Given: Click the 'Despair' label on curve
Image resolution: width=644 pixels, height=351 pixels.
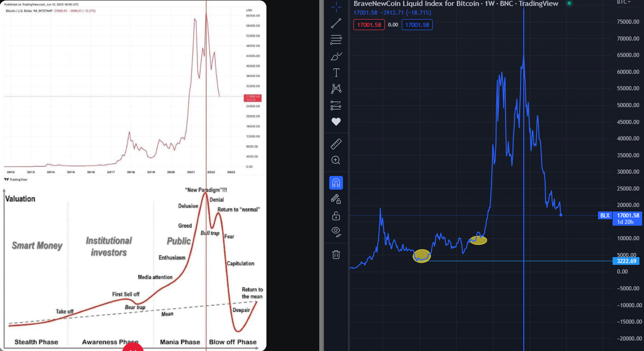Looking at the screenshot, I should (x=241, y=310).
